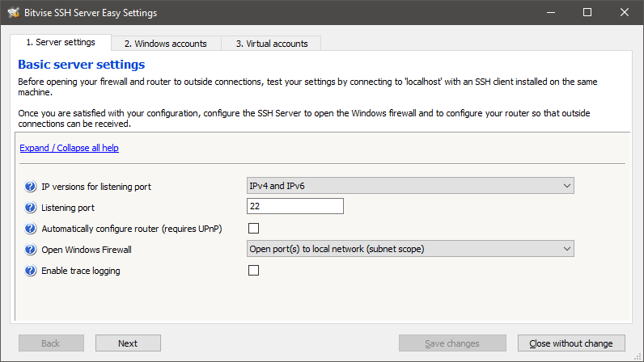Image resolution: width=644 pixels, height=362 pixels.
Task: Enable Automatically configure router (UPnP) checkbox
Action: (253, 228)
